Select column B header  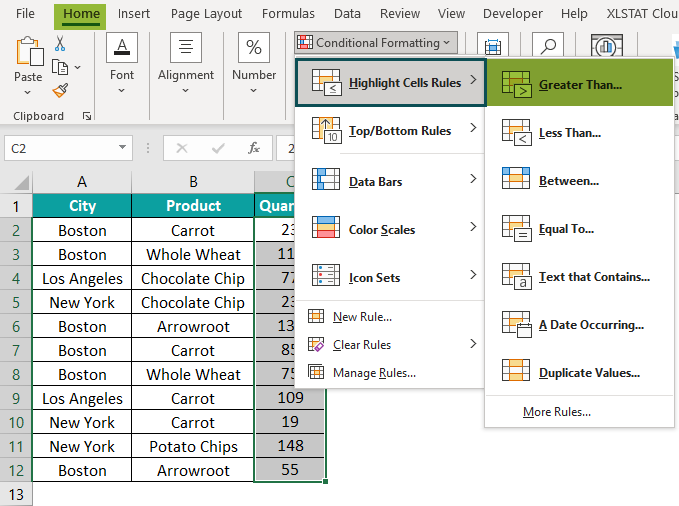coord(193,182)
